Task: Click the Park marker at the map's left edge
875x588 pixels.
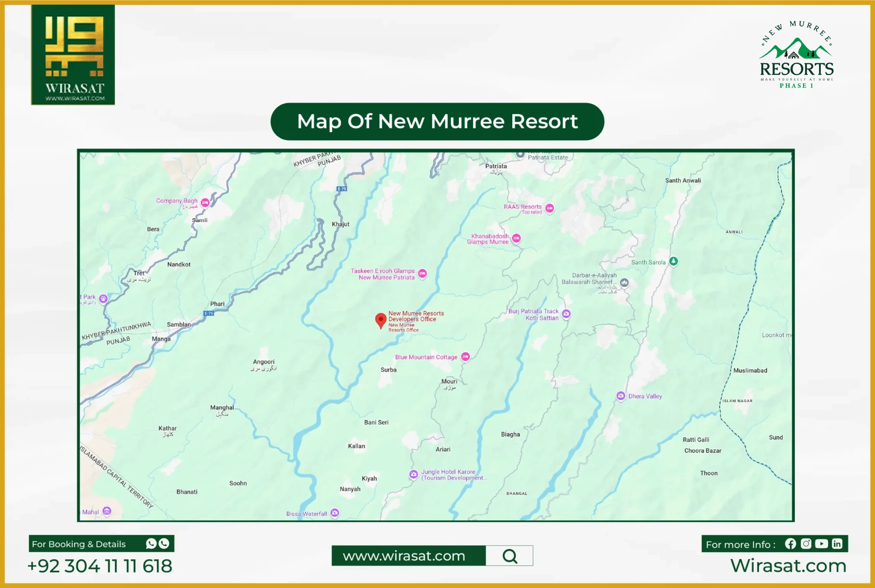Action: coord(103,298)
